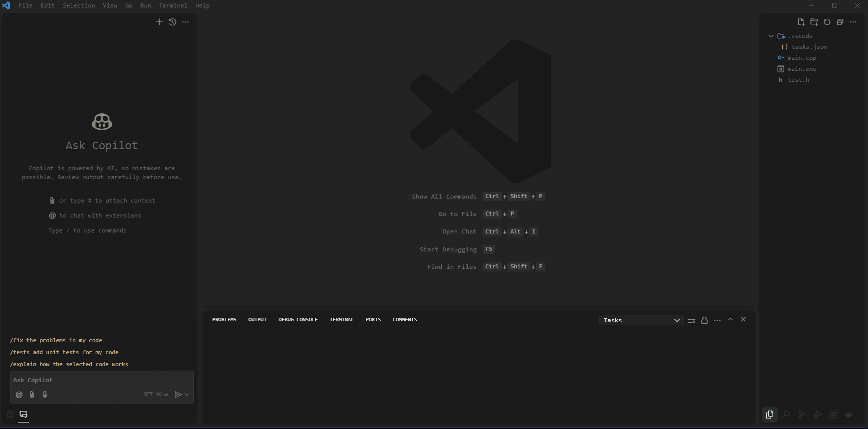Open Explorer more actions menu
Screen dimensions: 868x429
(853, 22)
